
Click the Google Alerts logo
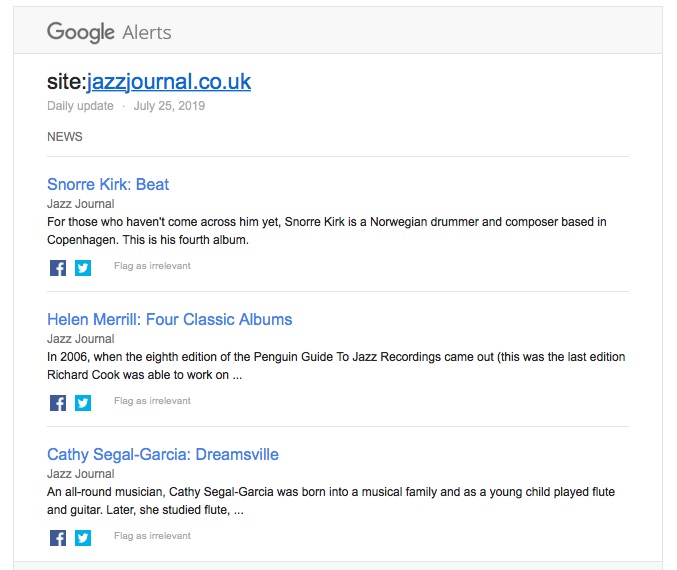(x=109, y=32)
